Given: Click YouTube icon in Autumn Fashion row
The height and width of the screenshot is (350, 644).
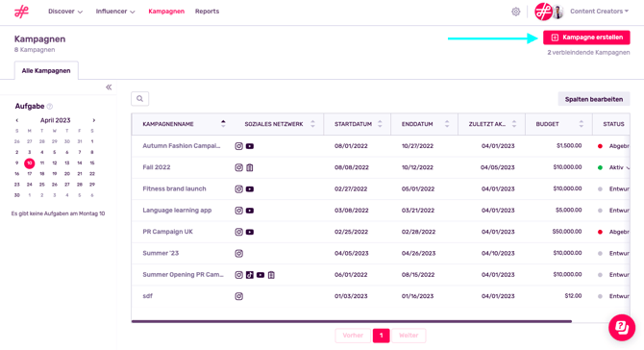Looking at the screenshot, I should click(x=250, y=146).
